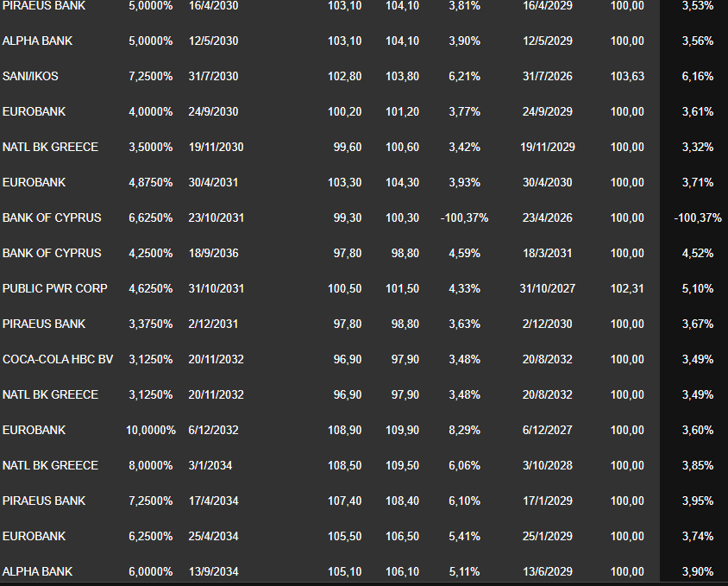This screenshot has height=586, width=728.
Task: Click the 10,0000% coupon of Eurobank
Action: 152,430
